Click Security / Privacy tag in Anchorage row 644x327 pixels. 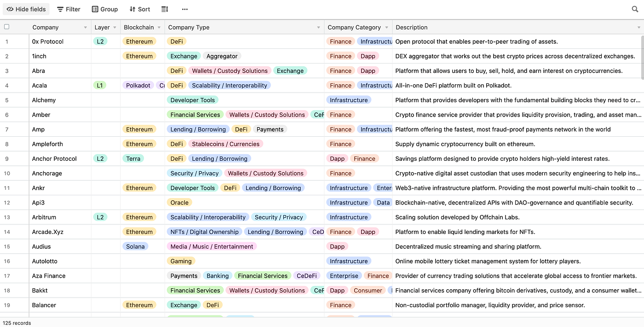tap(195, 173)
